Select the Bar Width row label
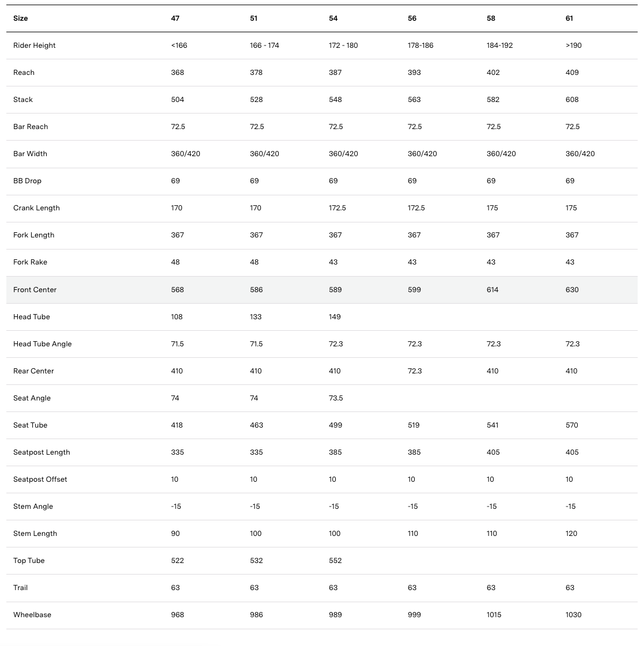This screenshot has width=644, height=646. pos(30,154)
